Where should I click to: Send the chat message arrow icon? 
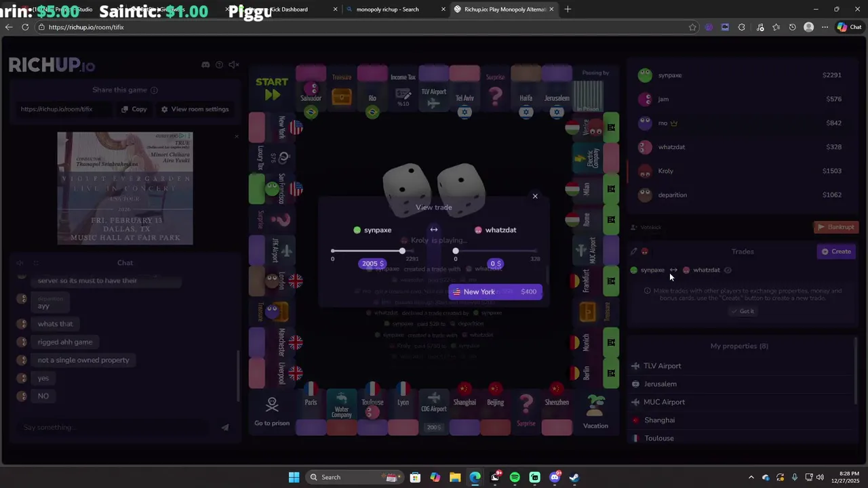225,428
